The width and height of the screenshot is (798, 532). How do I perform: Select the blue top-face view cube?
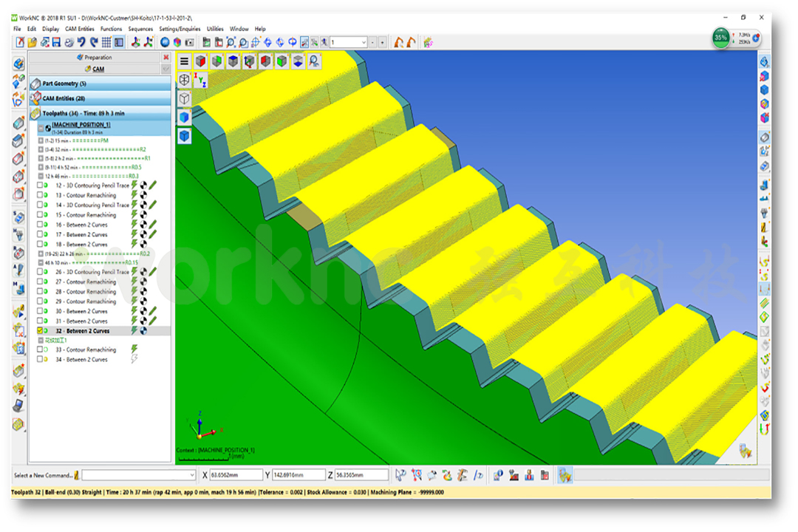pos(233,61)
